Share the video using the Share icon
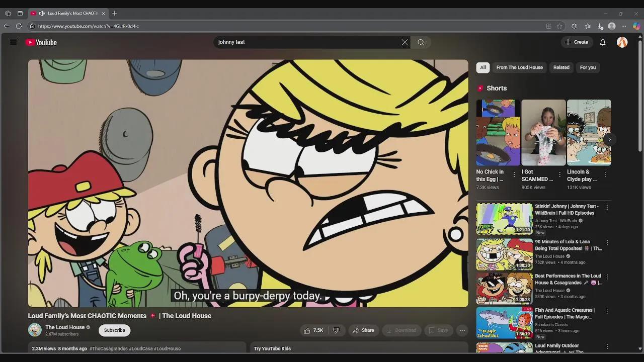 click(x=363, y=330)
